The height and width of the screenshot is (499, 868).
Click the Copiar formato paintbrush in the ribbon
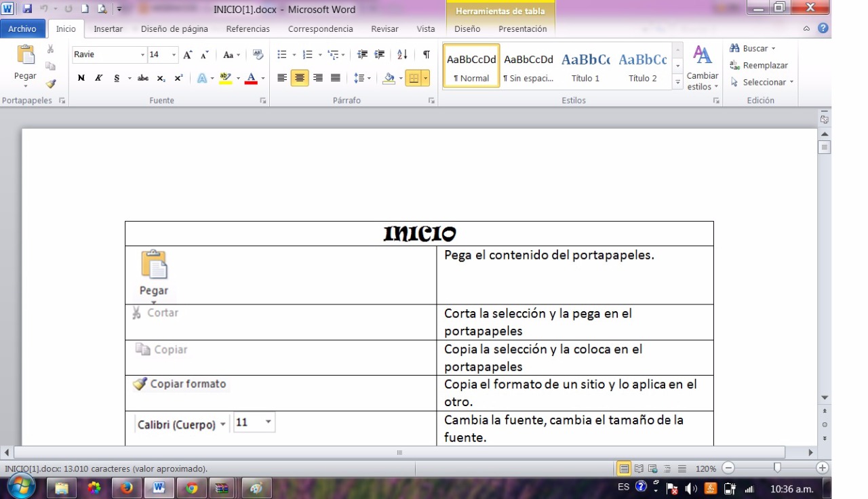[51, 83]
